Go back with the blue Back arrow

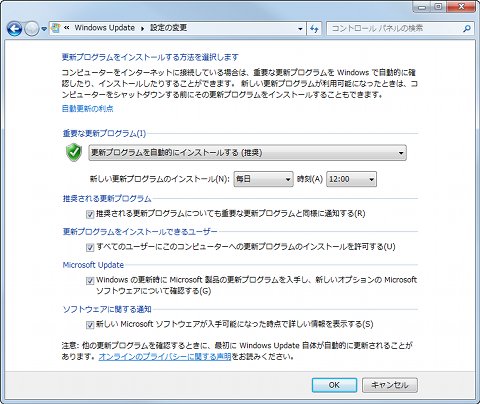15,29
